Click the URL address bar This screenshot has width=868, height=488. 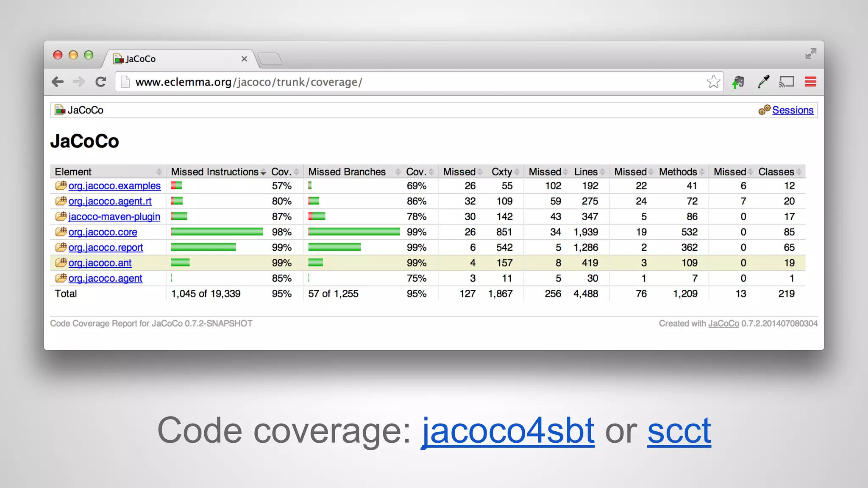click(x=415, y=82)
